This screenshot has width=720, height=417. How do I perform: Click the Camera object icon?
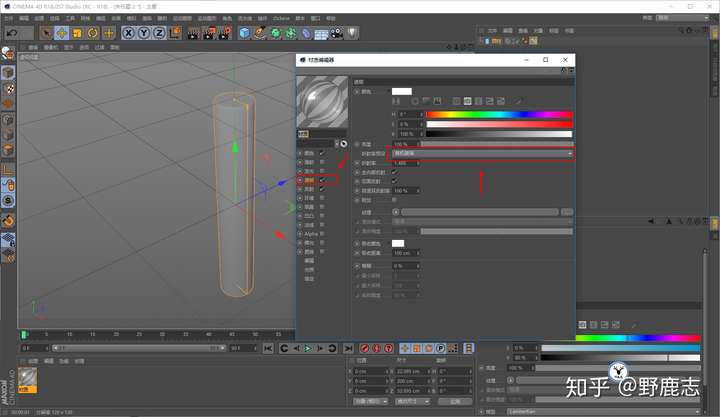pos(337,33)
